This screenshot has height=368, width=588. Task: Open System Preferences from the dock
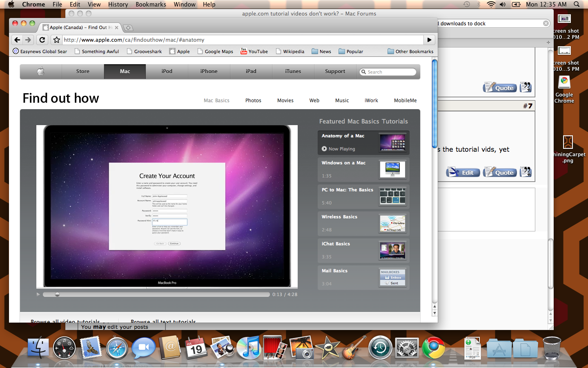click(407, 348)
